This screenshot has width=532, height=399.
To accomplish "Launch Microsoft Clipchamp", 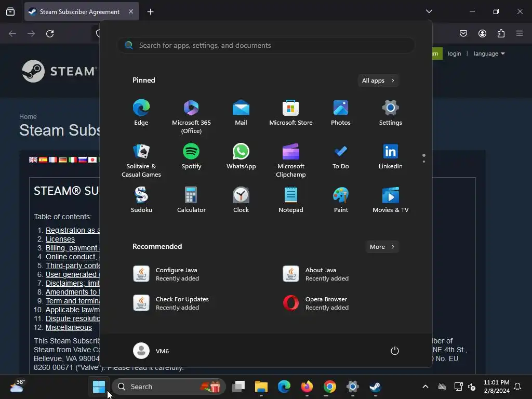I will pos(291,160).
